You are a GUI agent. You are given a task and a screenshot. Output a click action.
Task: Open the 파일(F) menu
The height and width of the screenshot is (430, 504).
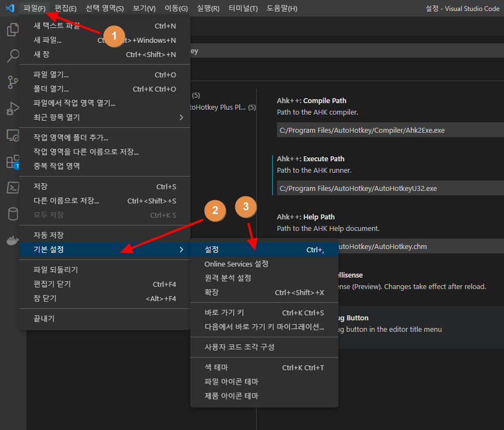35,8
